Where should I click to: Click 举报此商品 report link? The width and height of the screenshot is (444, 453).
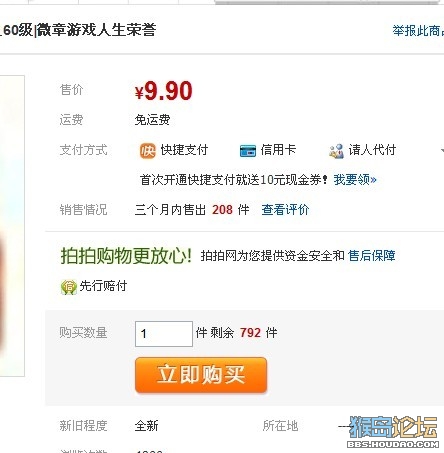[418, 31]
